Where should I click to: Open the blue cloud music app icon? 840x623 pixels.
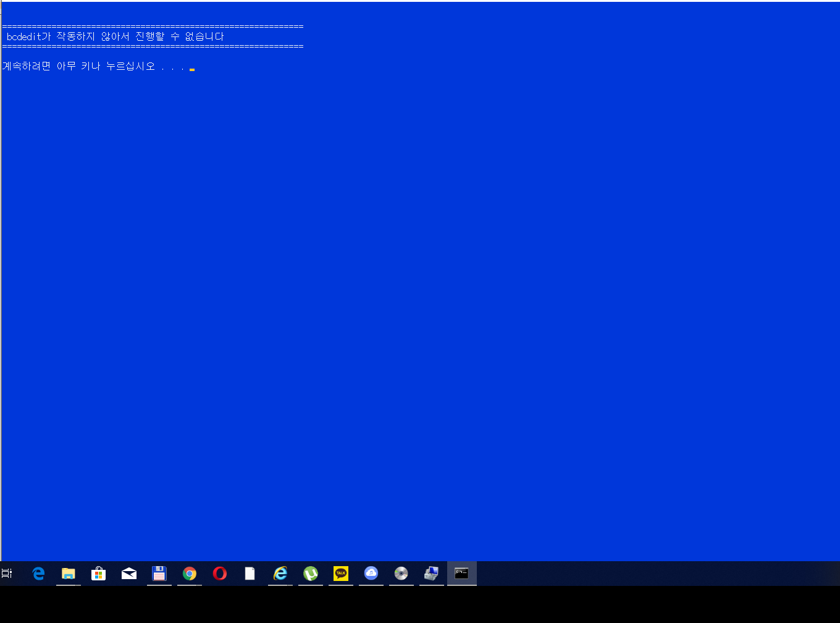(371, 574)
